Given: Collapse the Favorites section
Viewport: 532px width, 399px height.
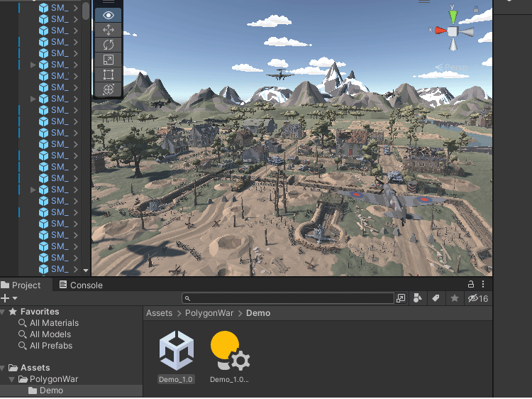Looking at the screenshot, I should tap(4, 312).
